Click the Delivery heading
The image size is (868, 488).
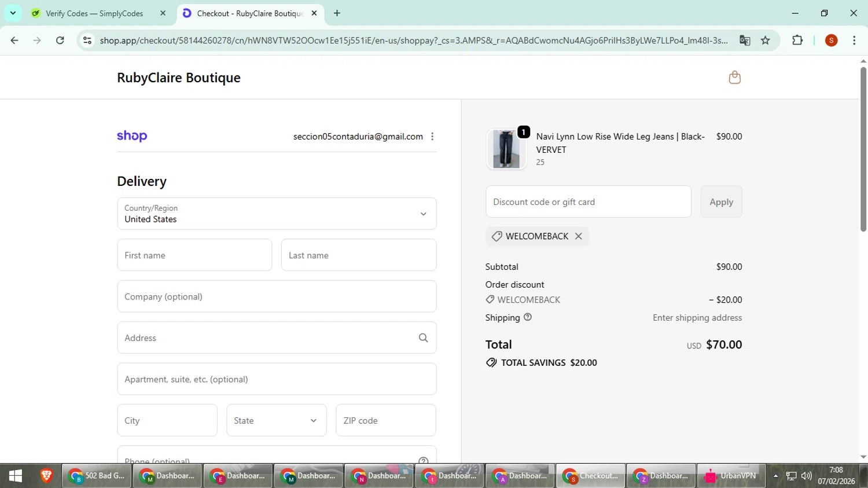click(x=142, y=181)
